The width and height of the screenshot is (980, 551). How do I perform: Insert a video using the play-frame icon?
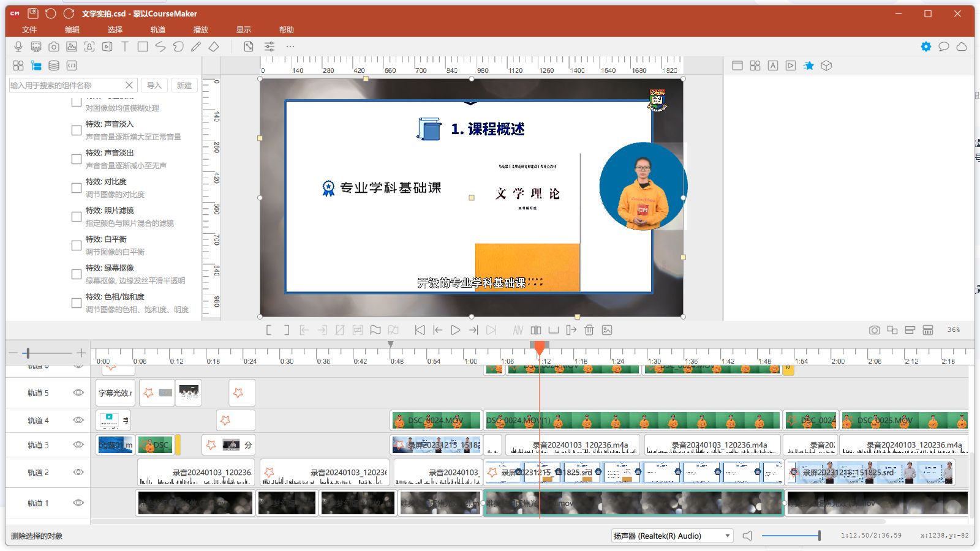107,47
